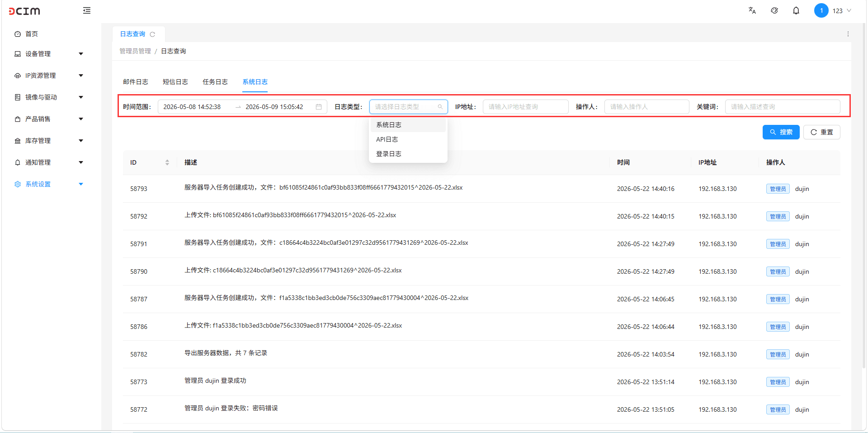Image resolution: width=868 pixels, height=433 pixels.
Task: Click timestamp 2026-05-22 14:40:16
Action: click(646, 189)
